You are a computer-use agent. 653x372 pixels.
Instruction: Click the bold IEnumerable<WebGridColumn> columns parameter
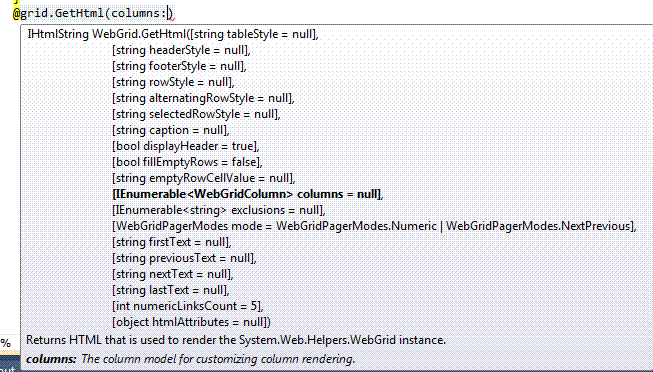tap(247, 194)
